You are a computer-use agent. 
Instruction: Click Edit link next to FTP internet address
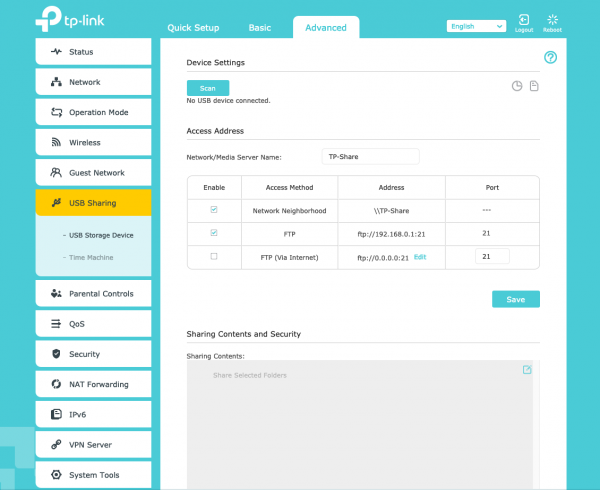(x=420, y=257)
